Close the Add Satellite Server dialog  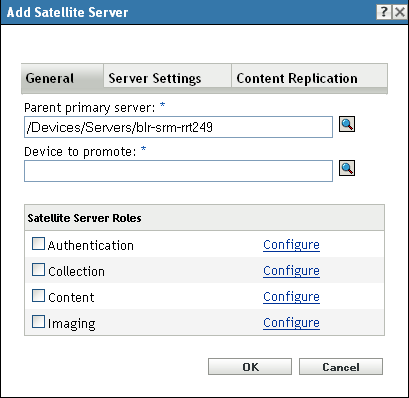pos(400,12)
